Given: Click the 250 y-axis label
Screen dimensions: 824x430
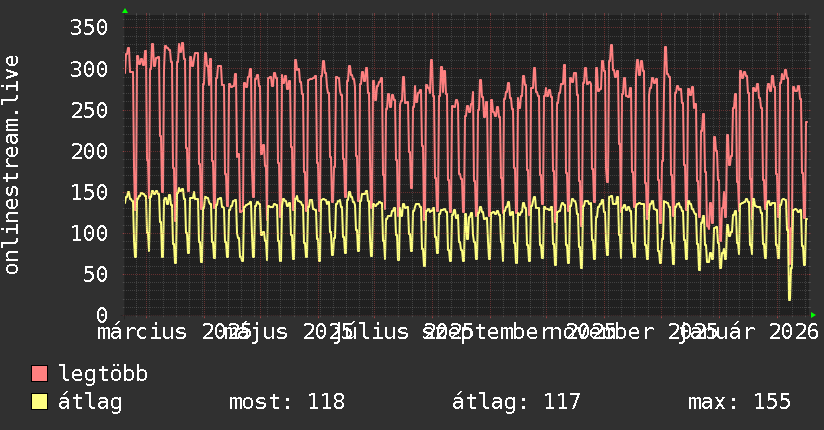Looking at the screenshot, I should click(89, 110).
